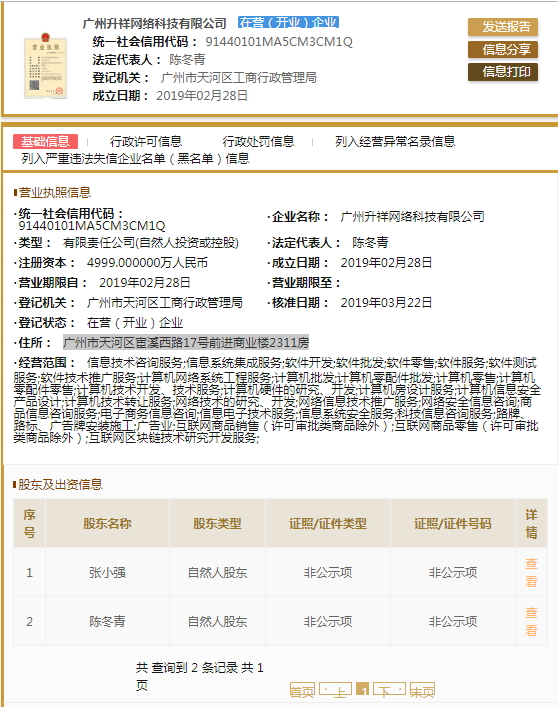The image size is (558, 707).
Task: Switch to 行政处罚信息 tab
Action: pos(258,142)
